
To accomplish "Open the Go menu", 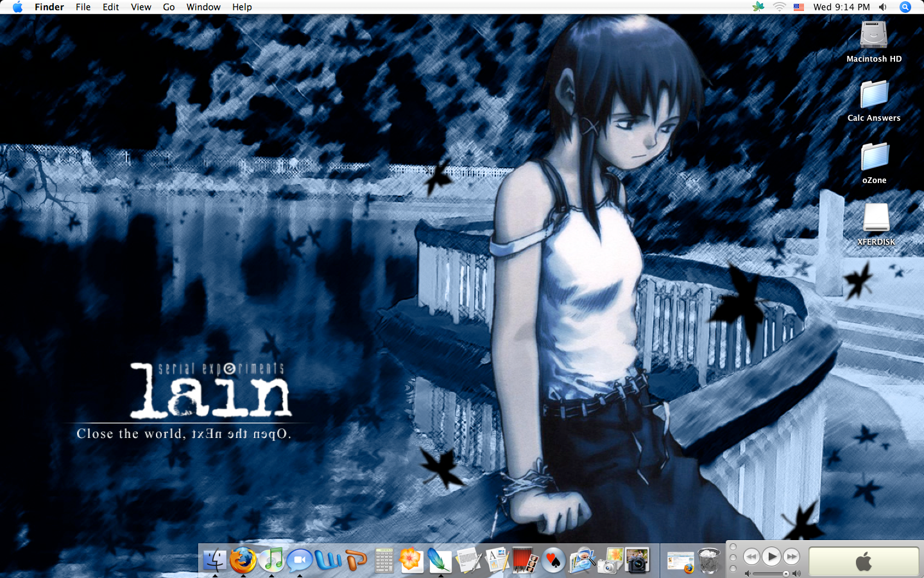I will tap(169, 7).
